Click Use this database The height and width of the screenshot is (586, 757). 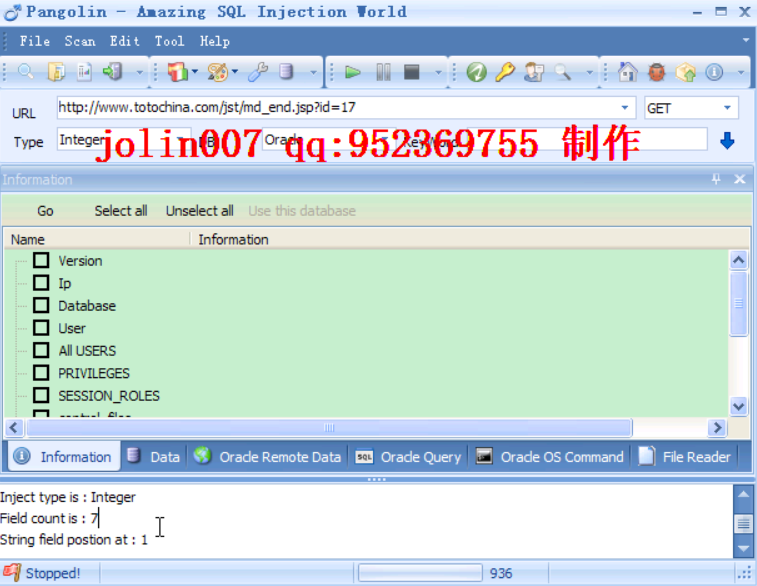click(302, 211)
